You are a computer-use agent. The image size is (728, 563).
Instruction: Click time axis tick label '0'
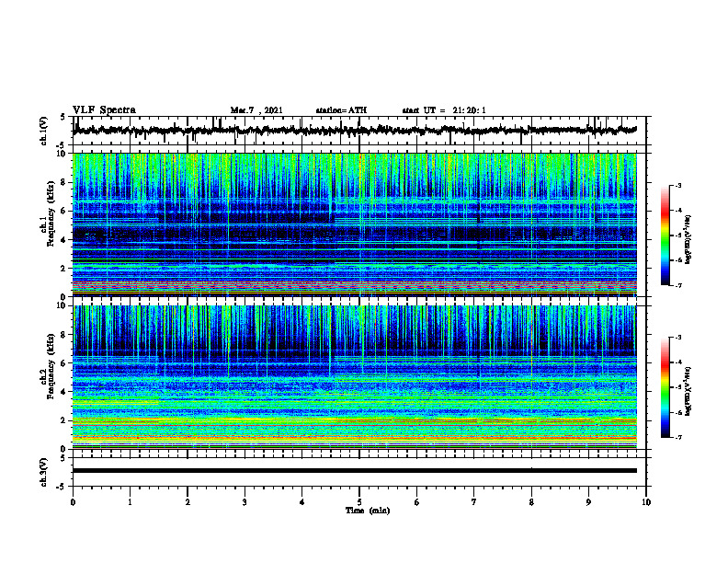pyautogui.click(x=73, y=502)
